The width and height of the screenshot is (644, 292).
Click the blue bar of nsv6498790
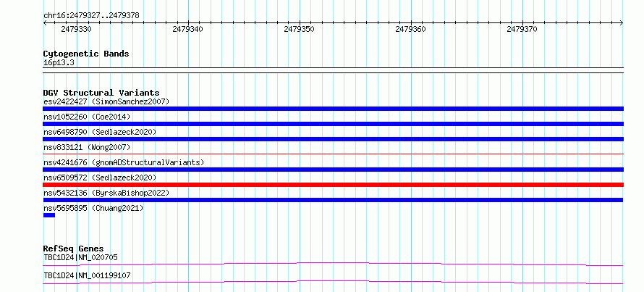pos(333,139)
